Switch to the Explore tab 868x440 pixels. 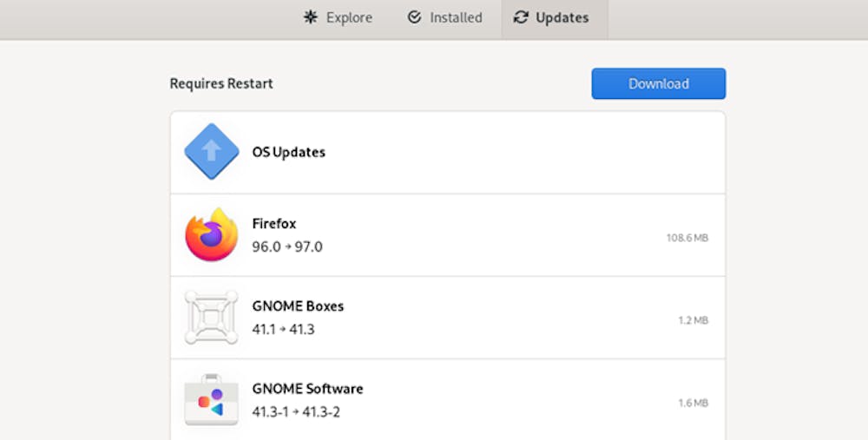338,17
